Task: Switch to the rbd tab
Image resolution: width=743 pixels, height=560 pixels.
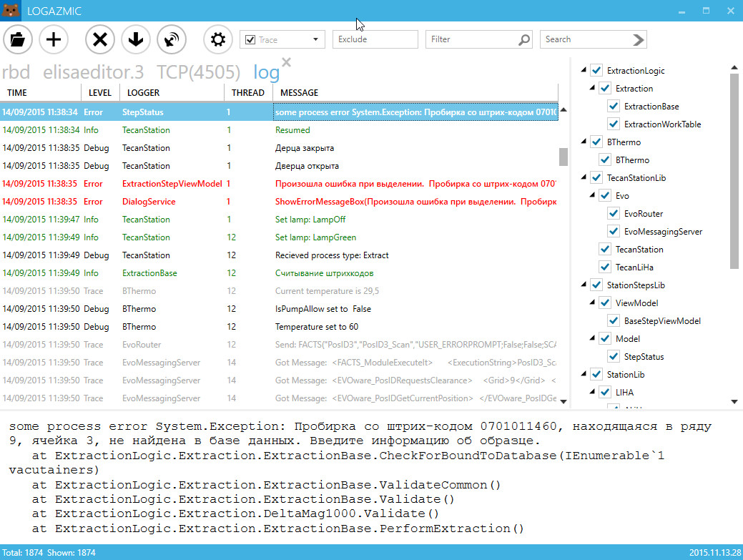Action: click(x=16, y=72)
